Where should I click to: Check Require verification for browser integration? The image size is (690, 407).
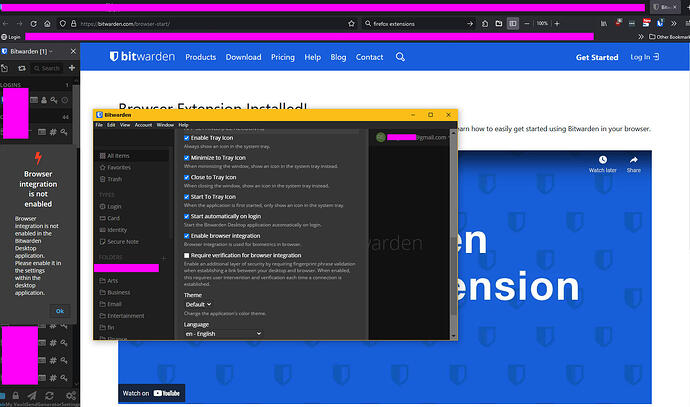click(x=187, y=256)
